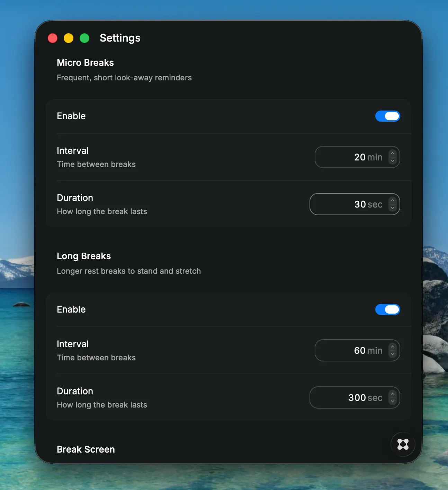Increase the Long Breaks duration with up arrow

(392, 394)
